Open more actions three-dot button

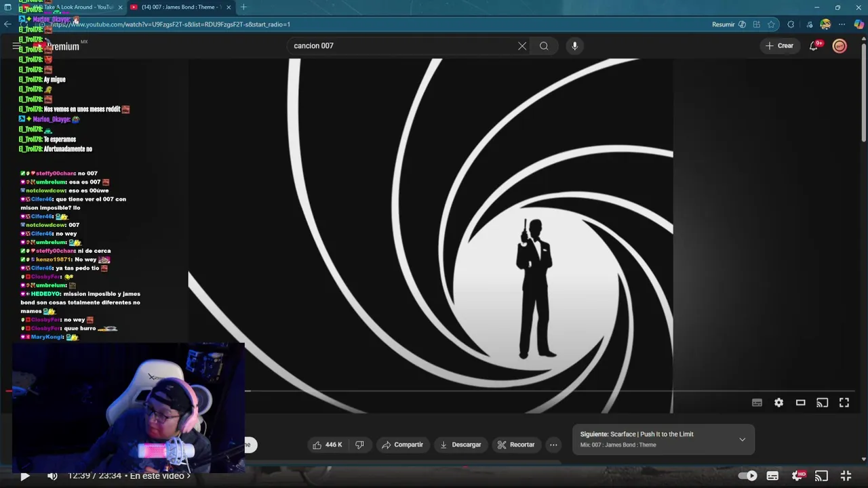point(553,445)
